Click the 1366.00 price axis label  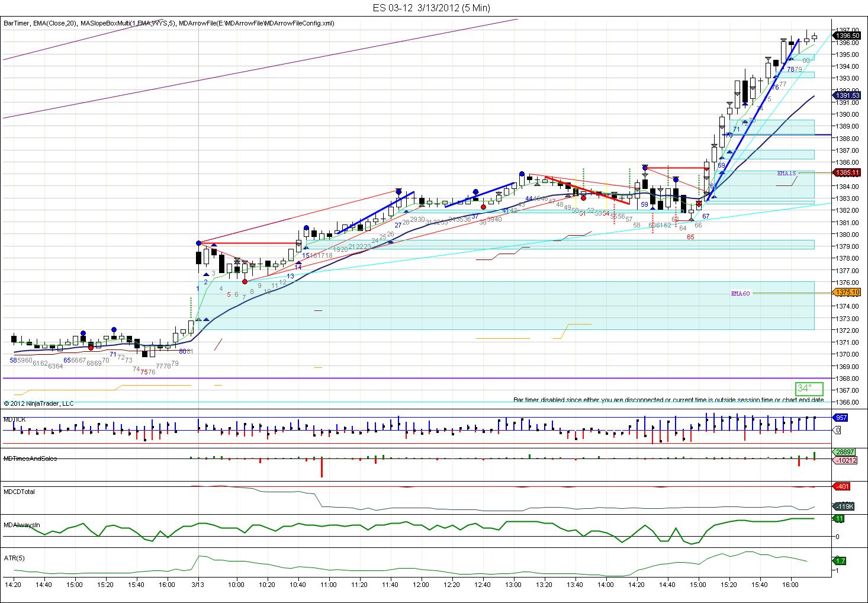(847, 402)
